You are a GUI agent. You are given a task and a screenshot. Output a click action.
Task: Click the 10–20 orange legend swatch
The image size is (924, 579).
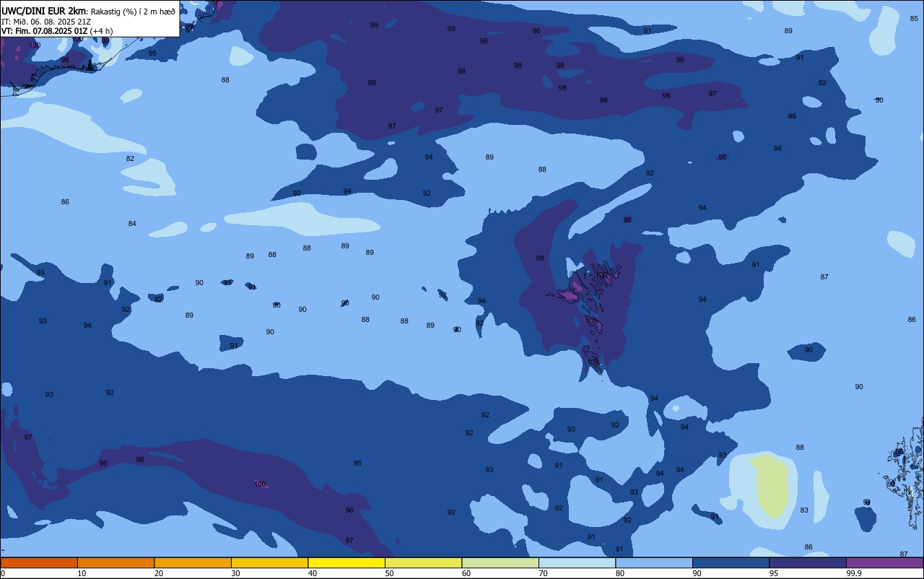pyautogui.click(x=115, y=562)
